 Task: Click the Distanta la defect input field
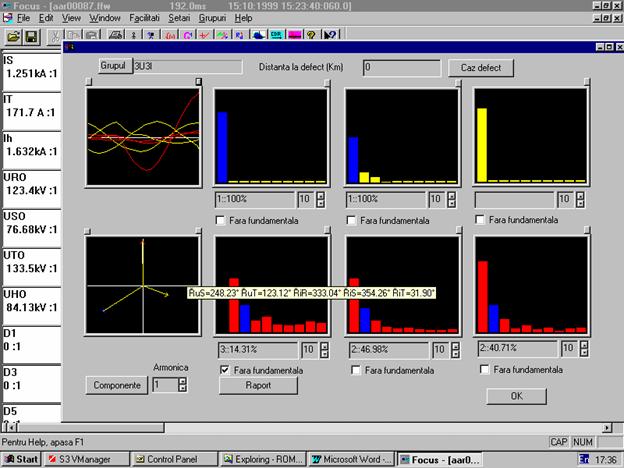coord(399,67)
